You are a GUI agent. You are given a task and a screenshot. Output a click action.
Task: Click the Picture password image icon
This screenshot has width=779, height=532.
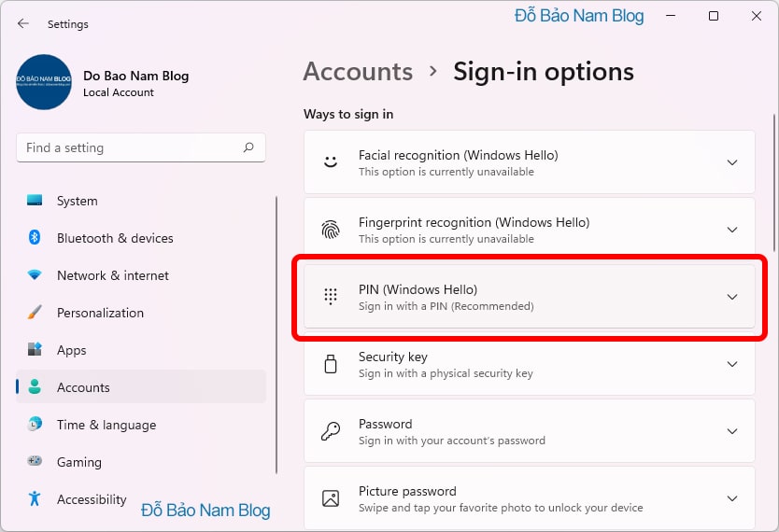pos(331,497)
